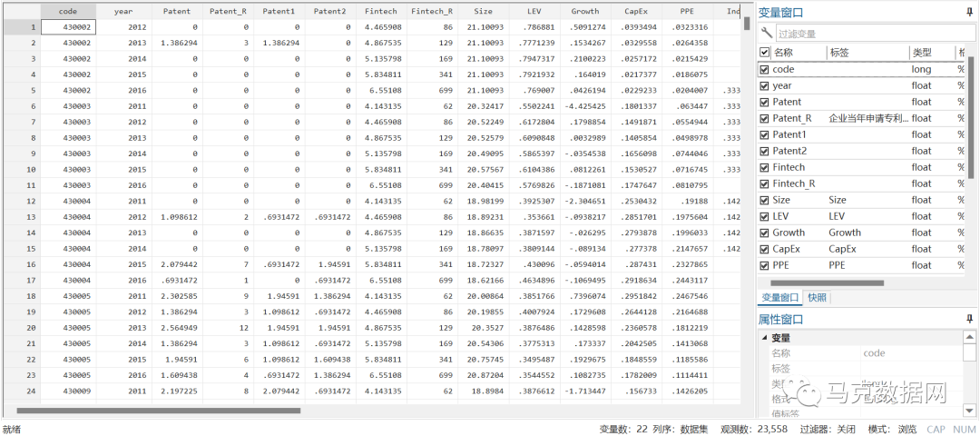The height and width of the screenshot is (436, 980).
Task: Sort variables by the 标签 column header
Action: tap(867, 54)
